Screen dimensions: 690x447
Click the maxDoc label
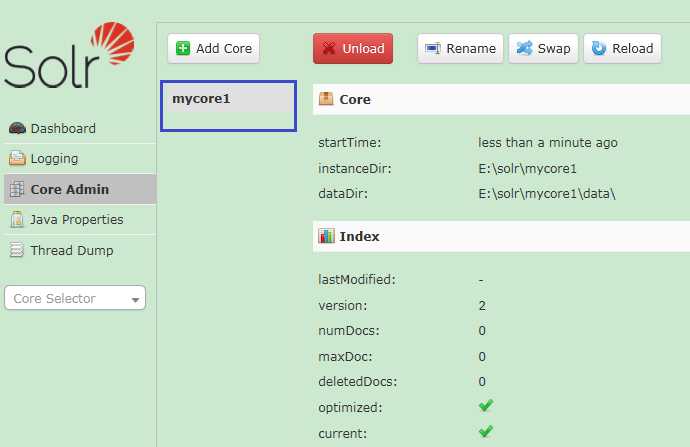345,356
